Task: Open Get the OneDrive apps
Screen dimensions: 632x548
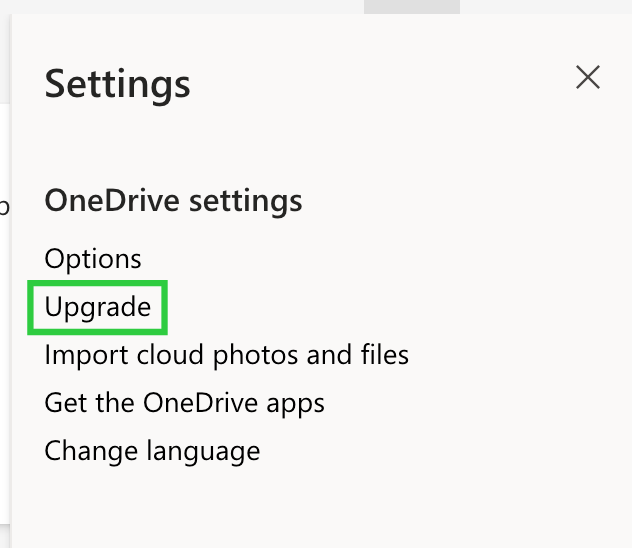Action: [185, 403]
